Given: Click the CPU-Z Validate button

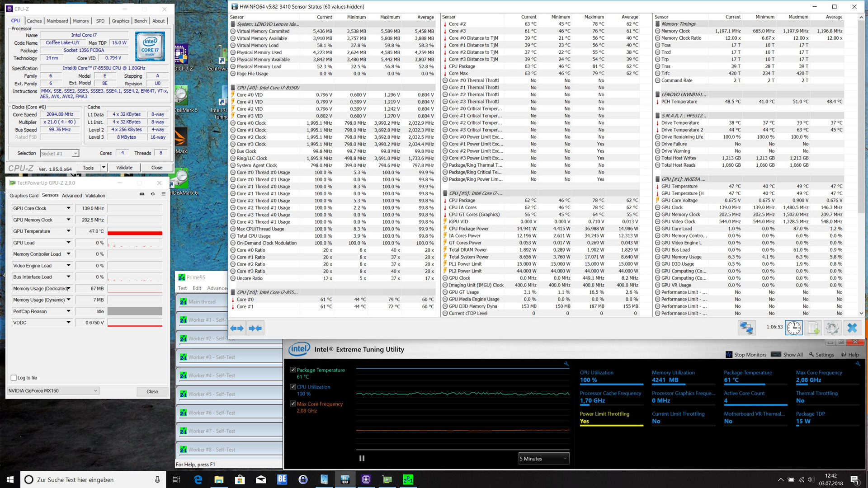Looking at the screenshot, I should (x=124, y=168).
